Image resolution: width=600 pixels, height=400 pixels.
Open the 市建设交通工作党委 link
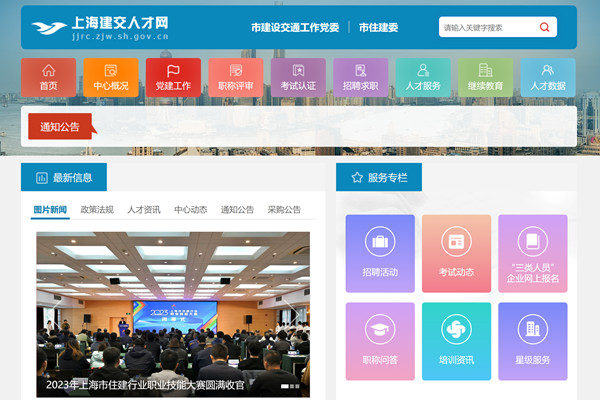(295, 28)
